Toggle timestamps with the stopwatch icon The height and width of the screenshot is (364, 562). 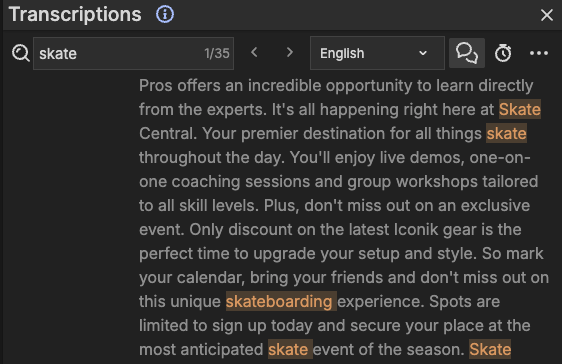[503, 53]
